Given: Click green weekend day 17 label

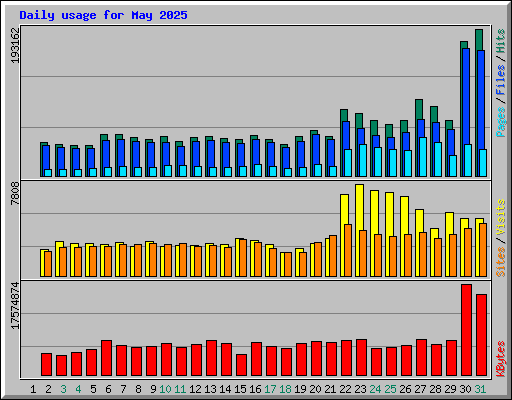Looking at the screenshot, I should coord(270,389).
